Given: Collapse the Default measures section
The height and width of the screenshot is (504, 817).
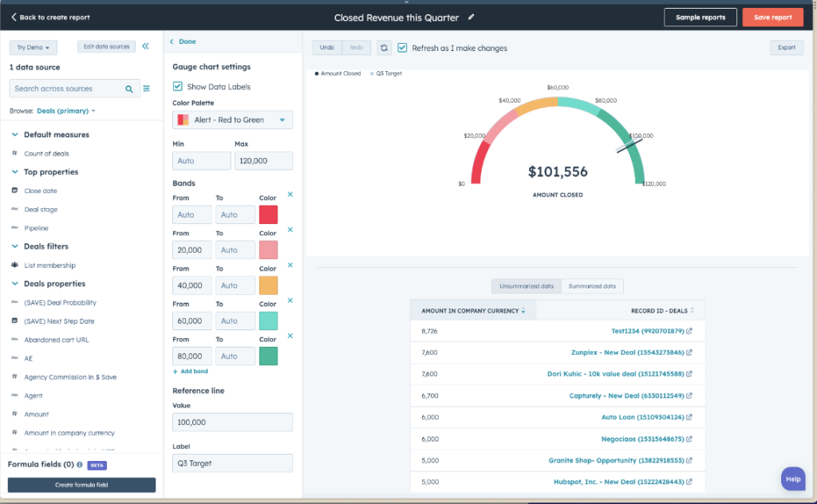Looking at the screenshot, I should (x=15, y=135).
